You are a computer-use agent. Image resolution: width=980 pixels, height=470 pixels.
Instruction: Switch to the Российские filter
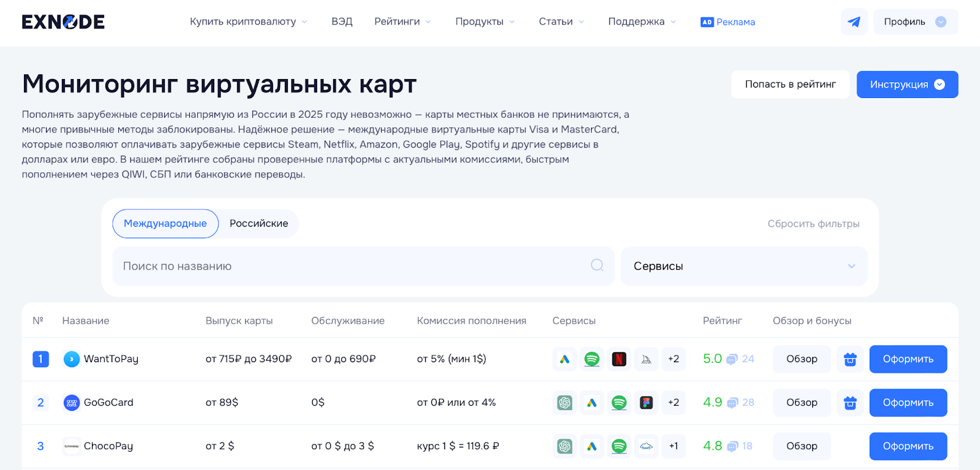point(258,224)
